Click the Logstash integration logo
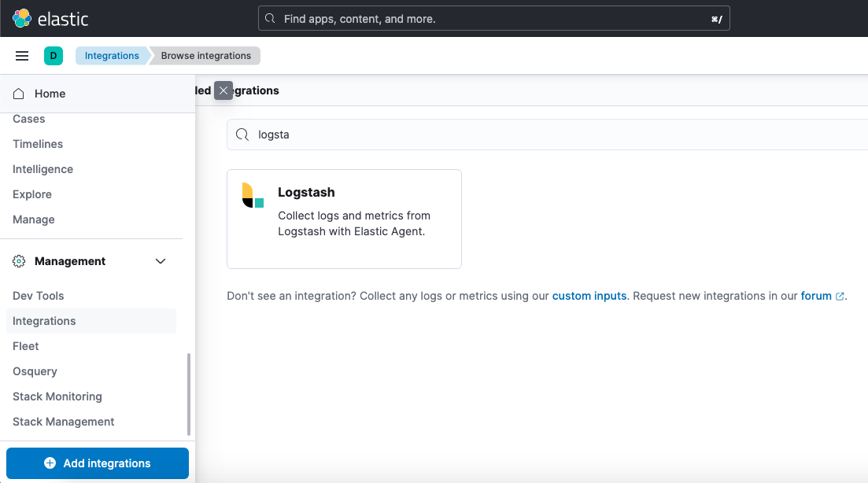Image resolution: width=868 pixels, height=483 pixels. pos(253,195)
